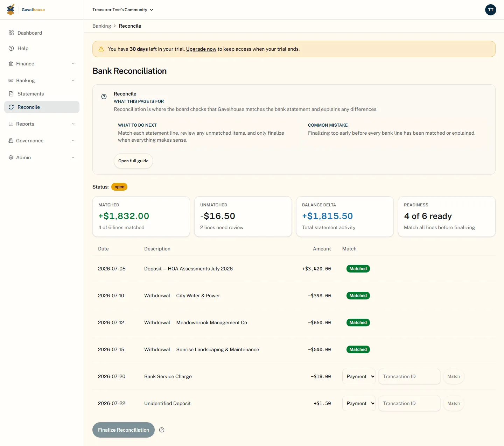Viewport: 504px width, 446px height.
Task: Open the Finance menu item
Action: point(42,64)
